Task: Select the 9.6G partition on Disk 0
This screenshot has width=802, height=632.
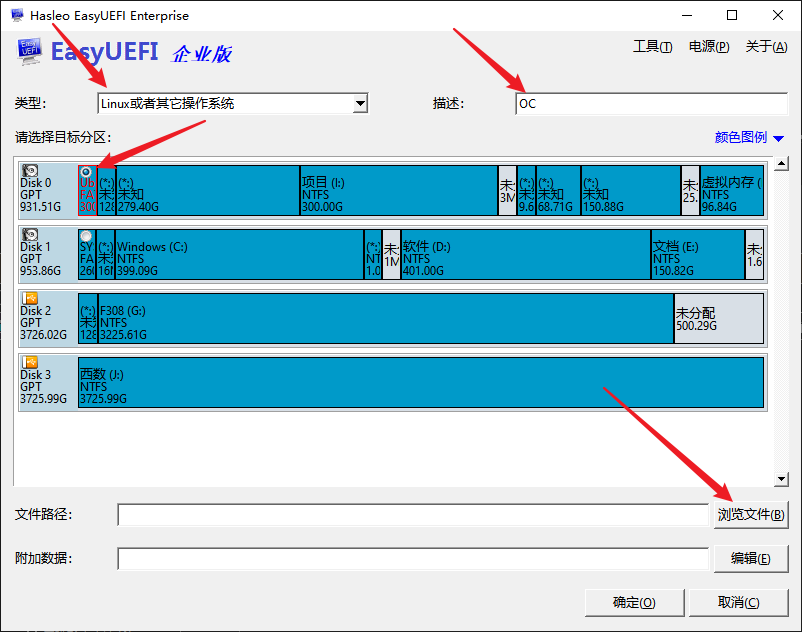Action: [526, 190]
